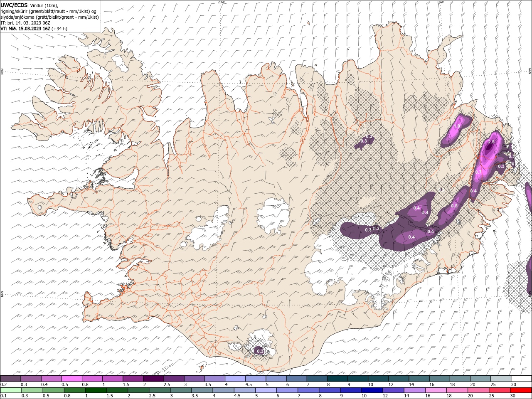Click the '0.1' label under lower legend row
The height and width of the screenshot is (399, 532).
[x=3, y=396]
